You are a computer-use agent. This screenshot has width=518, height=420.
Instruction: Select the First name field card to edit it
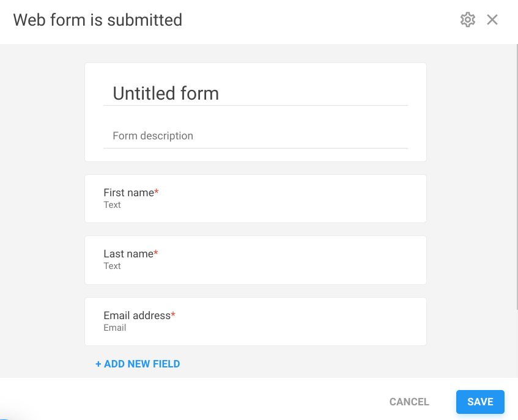(x=256, y=198)
